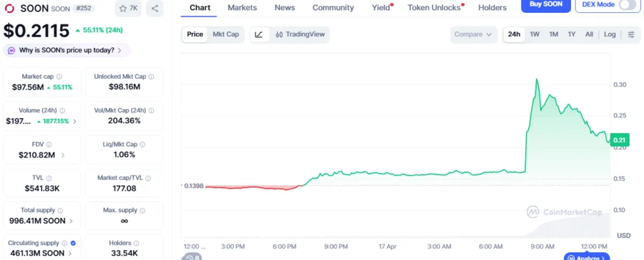Add SOON to watchlist star 7K
This screenshot has height=260, width=644.
128,8
